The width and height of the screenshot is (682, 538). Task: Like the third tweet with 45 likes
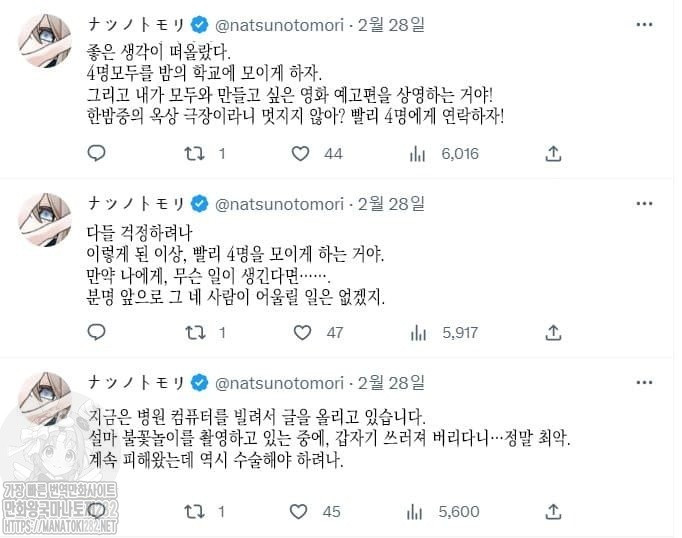click(300, 510)
